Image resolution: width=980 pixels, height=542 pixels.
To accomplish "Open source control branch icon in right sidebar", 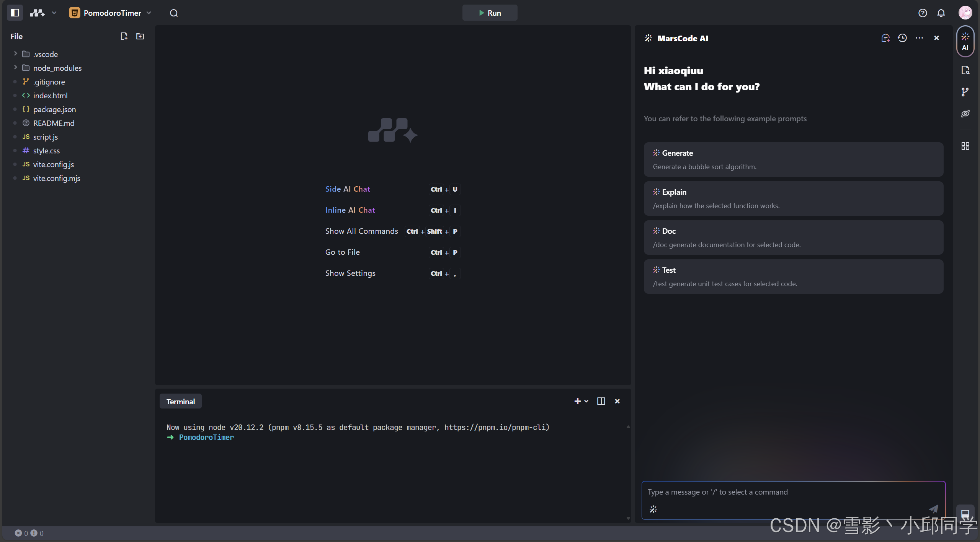I will [965, 92].
